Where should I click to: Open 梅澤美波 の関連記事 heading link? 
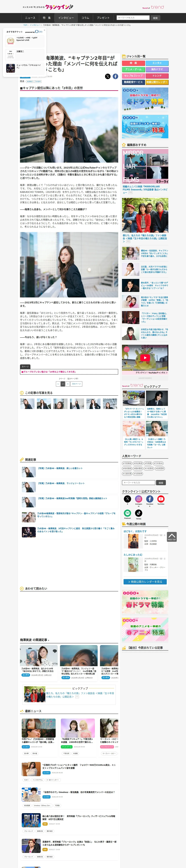tap(34, 640)
